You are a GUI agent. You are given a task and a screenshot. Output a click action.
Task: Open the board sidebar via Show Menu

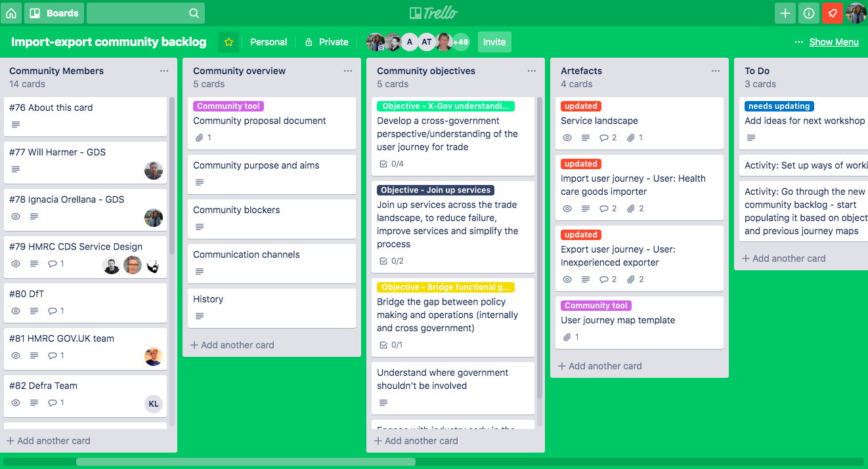click(x=834, y=41)
